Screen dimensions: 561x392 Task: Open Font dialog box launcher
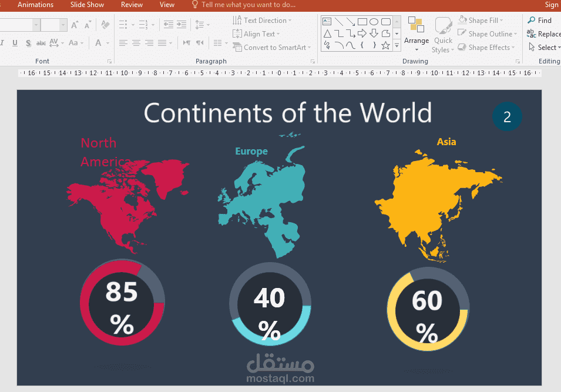109,62
